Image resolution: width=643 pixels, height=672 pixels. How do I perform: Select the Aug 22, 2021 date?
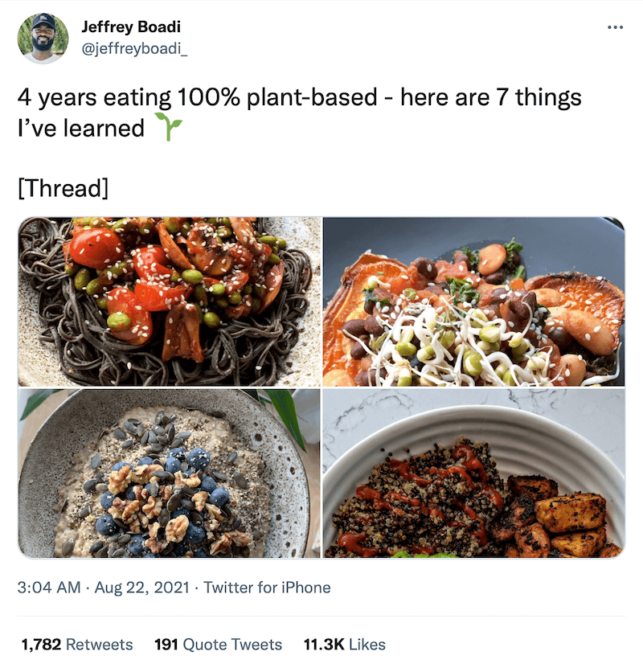coord(141,588)
